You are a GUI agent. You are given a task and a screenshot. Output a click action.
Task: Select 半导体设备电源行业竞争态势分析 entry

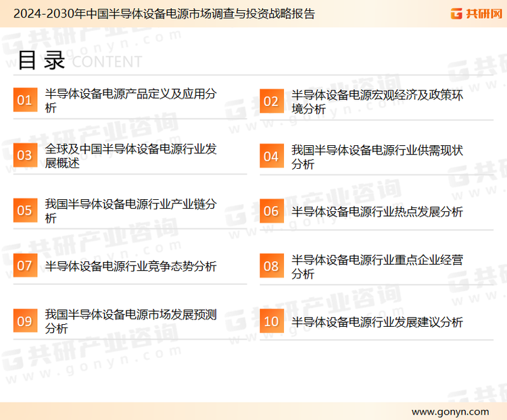point(130,266)
